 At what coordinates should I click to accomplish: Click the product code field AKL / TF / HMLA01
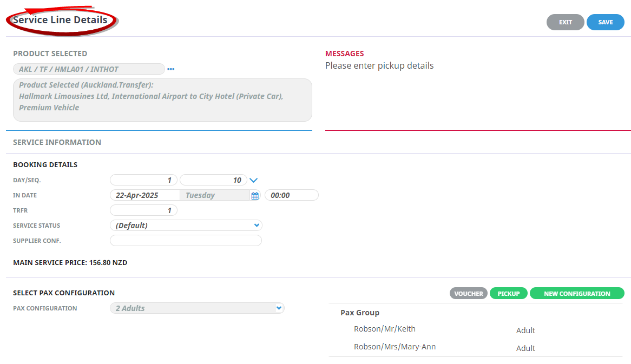pos(89,69)
